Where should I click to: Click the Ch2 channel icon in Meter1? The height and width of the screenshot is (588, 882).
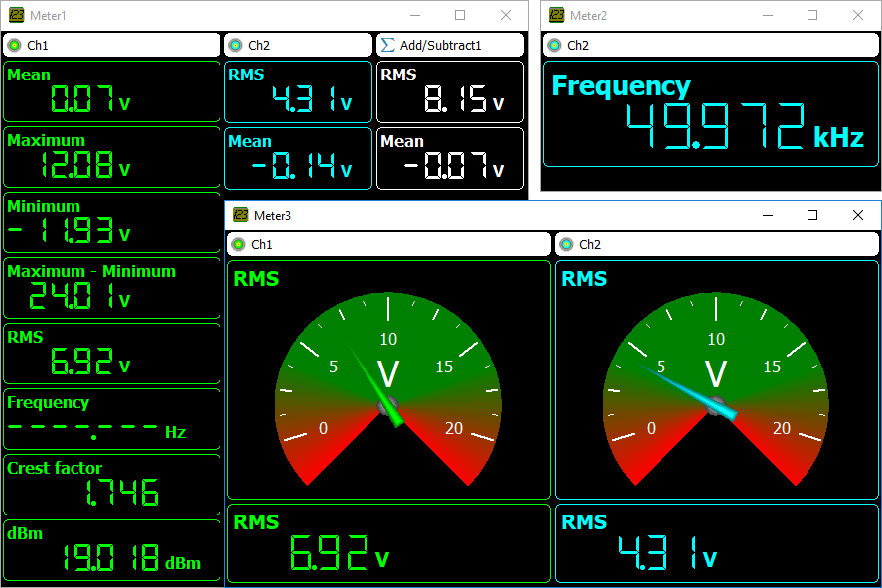coord(236,45)
